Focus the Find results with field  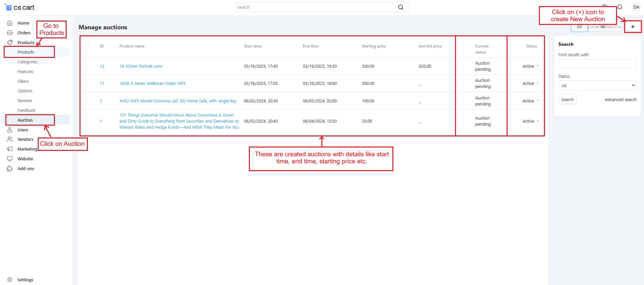(597, 64)
